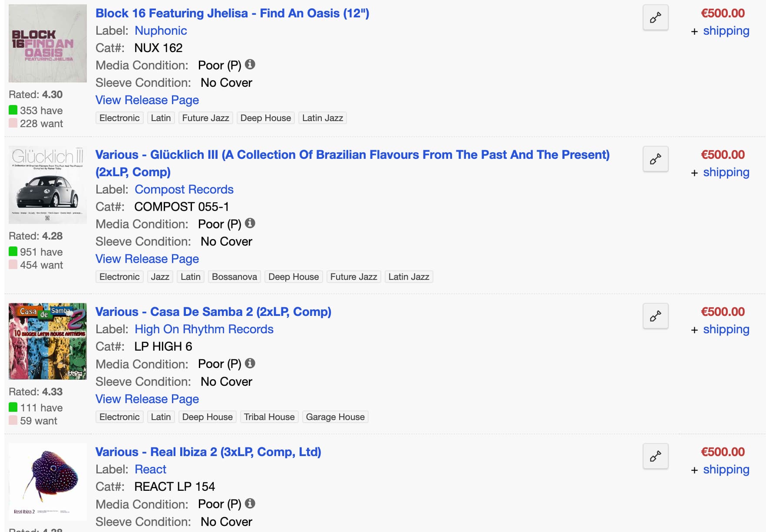The height and width of the screenshot is (532, 766).
Task: Select the Bossanova genre tag
Action: [234, 277]
